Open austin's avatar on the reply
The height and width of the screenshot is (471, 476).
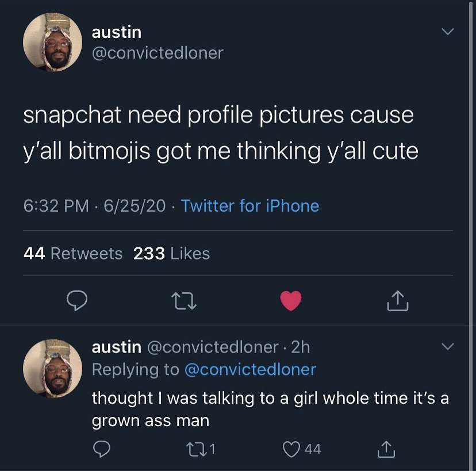pos(52,368)
